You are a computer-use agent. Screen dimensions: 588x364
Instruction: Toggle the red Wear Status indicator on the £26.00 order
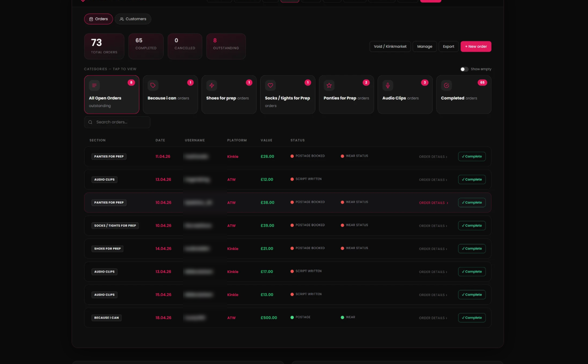(354, 156)
